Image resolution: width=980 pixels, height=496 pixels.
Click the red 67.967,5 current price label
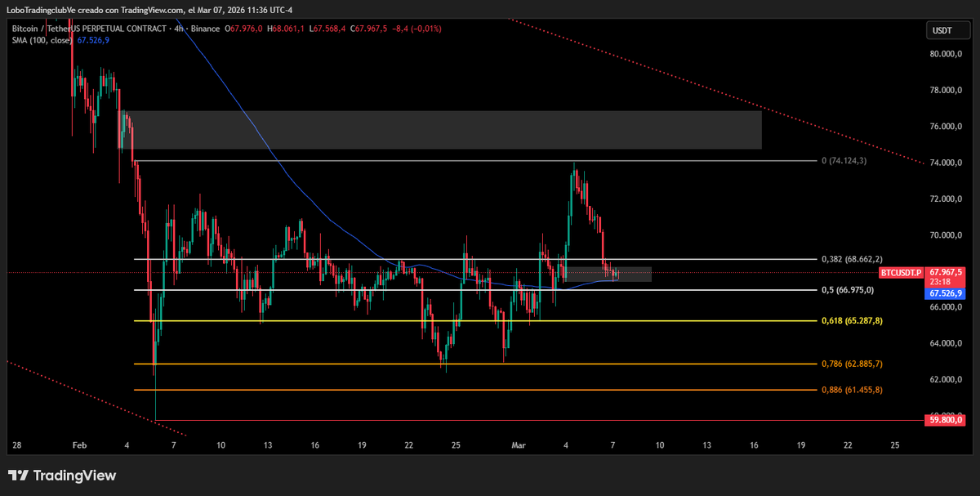point(945,272)
